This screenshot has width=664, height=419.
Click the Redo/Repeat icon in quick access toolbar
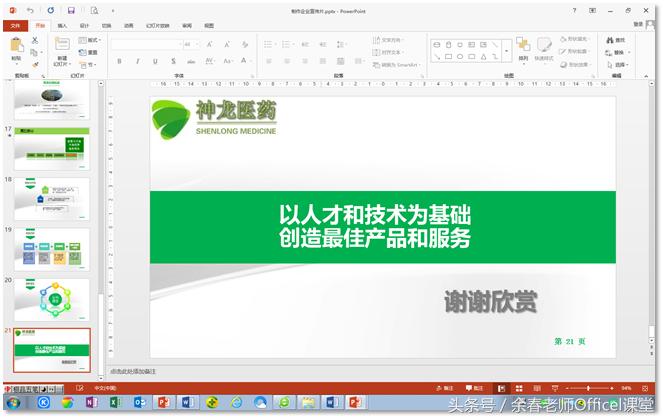tap(51, 10)
